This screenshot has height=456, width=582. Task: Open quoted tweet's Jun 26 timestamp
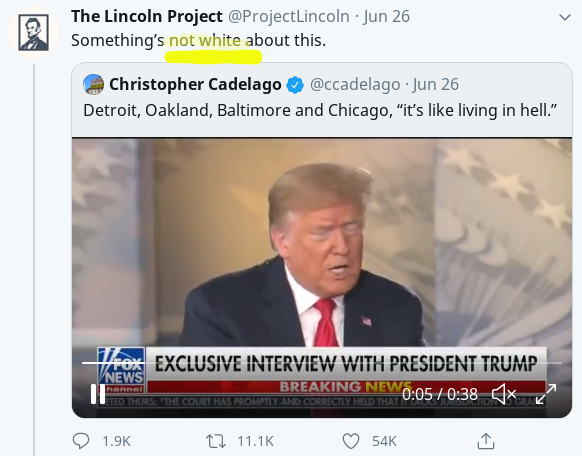(436, 85)
